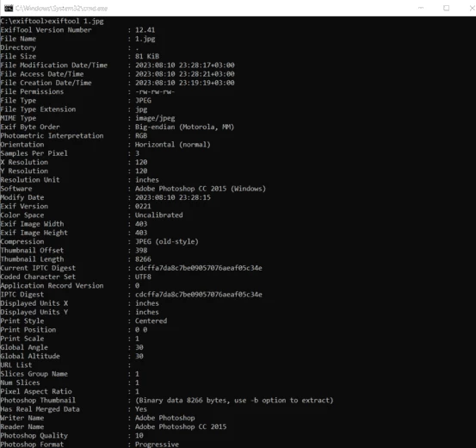The height and width of the screenshot is (448, 476).
Task: Click the File Type value JPEG
Action: coord(143,101)
